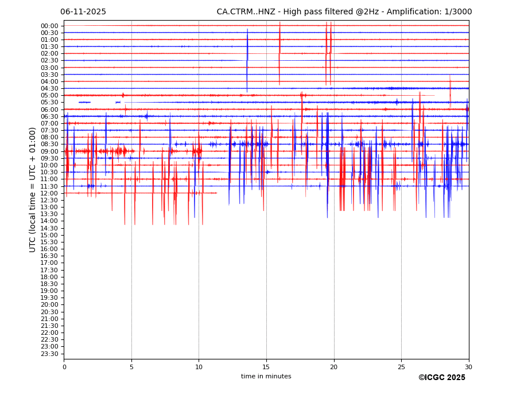532x399 pixels.
Task: Click the 14:00 time row label
Action: pyautogui.click(x=49, y=221)
